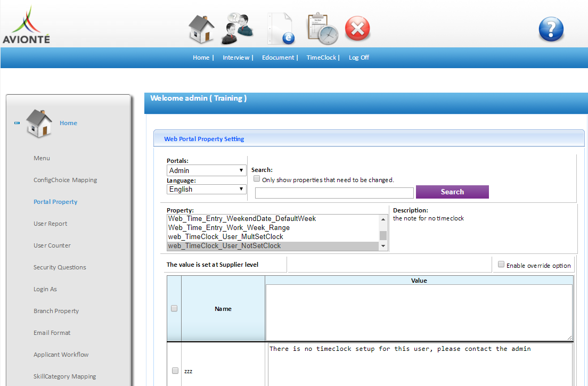
Task: Check the zzz row checkbox
Action: pos(175,371)
